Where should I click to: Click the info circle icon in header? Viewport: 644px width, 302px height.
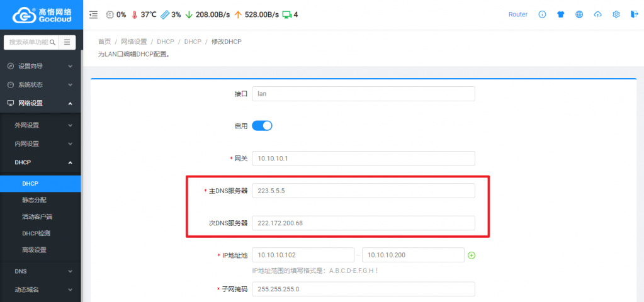pos(541,14)
